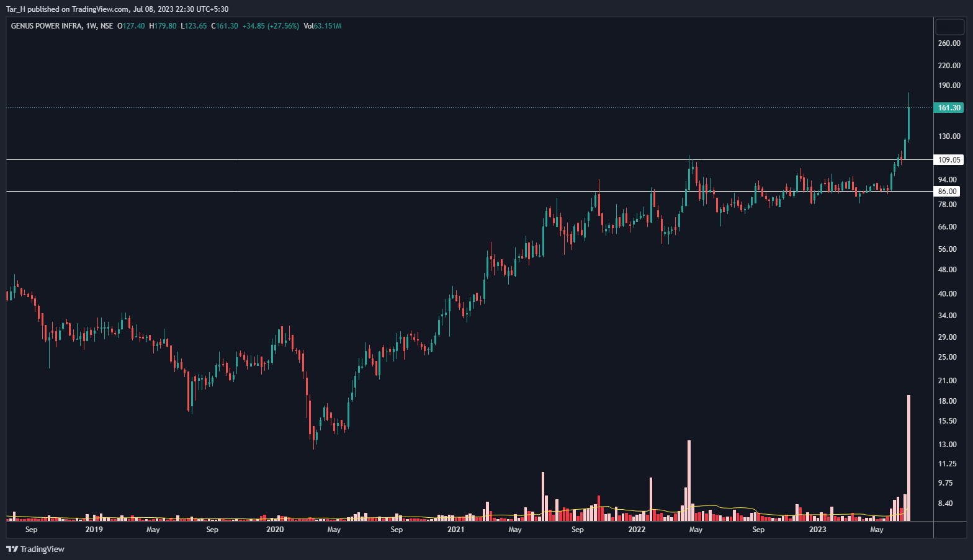Click the change value +34.85 (+27.56%)
Screen dimensions: 973x560
(x=271, y=26)
